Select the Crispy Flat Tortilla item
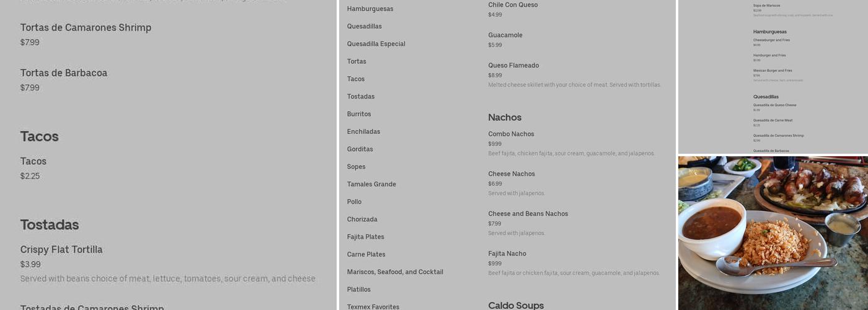Image resolution: width=868 pixels, height=310 pixels. (x=61, y=250)
